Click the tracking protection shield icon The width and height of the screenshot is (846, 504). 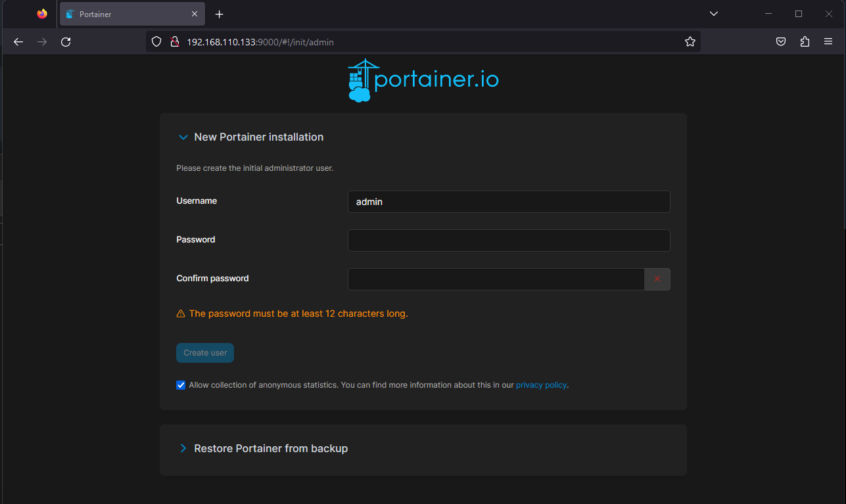pyautogui.click(x=156, y=42)
